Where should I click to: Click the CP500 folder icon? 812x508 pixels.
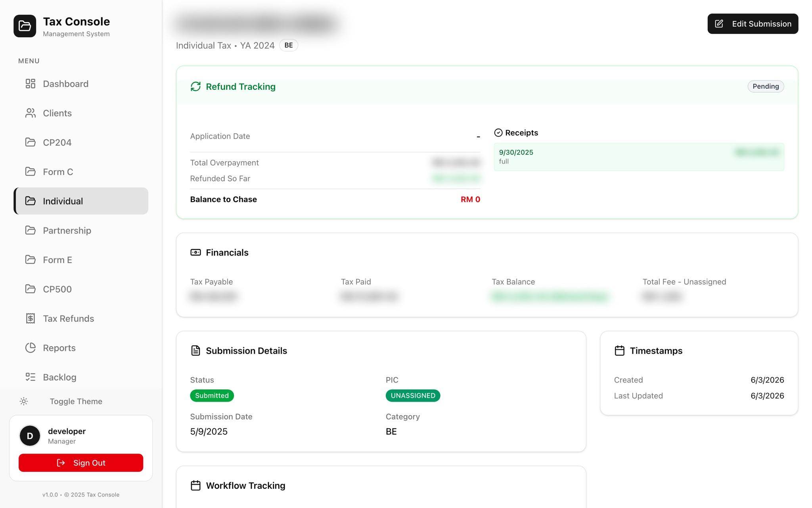pos(31,289)
